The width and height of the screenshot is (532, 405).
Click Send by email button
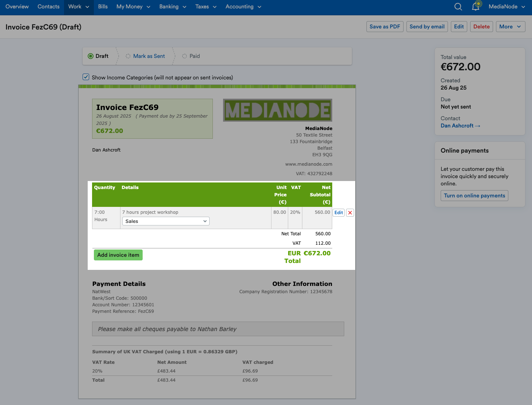pos(427,27)
